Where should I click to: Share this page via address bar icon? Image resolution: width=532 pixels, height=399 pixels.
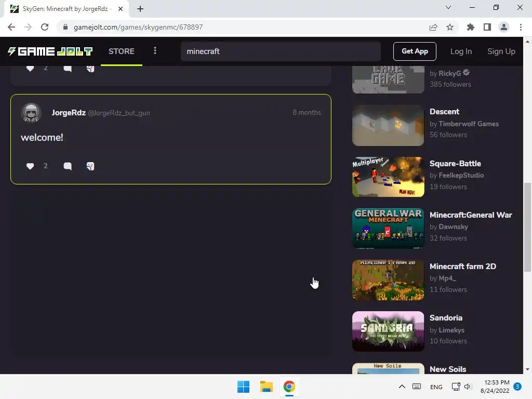433,27
